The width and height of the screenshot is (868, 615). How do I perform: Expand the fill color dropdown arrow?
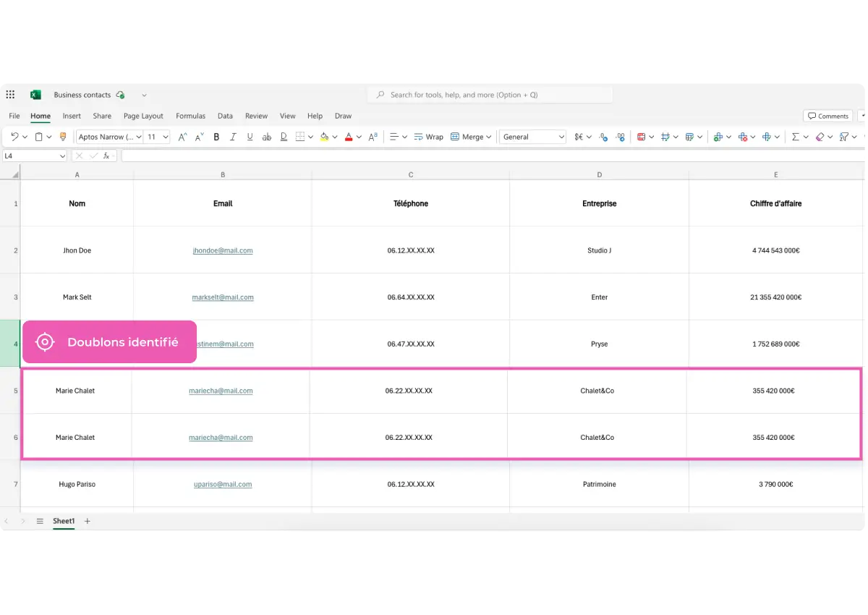click(335, 137)
